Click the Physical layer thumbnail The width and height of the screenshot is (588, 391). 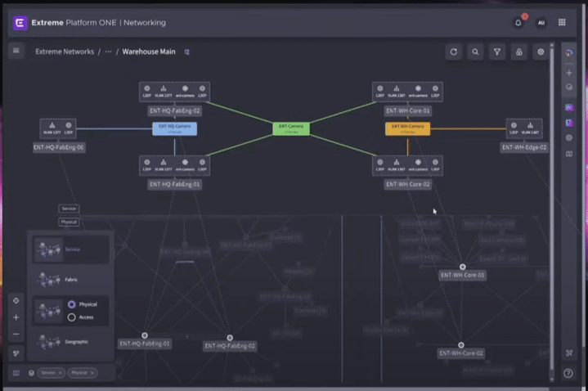pos(49,311)
